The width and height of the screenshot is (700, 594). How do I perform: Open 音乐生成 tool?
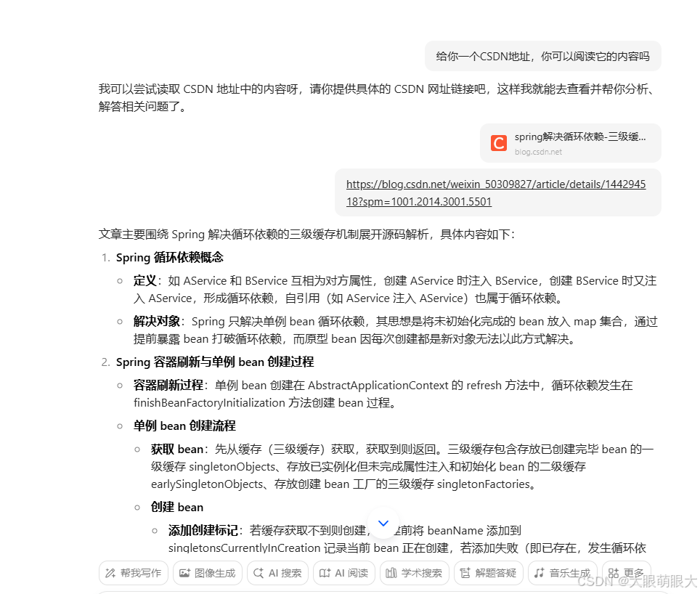click(x=563, y=573)
